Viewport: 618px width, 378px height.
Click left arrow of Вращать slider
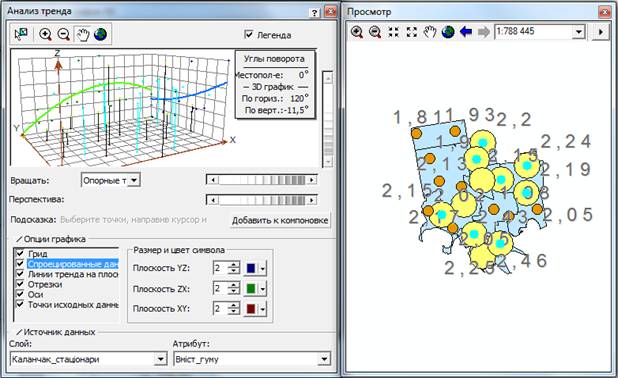[212, 180]
